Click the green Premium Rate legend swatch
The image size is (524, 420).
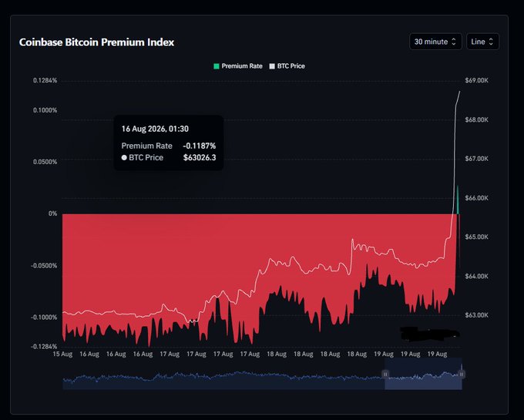217,66
